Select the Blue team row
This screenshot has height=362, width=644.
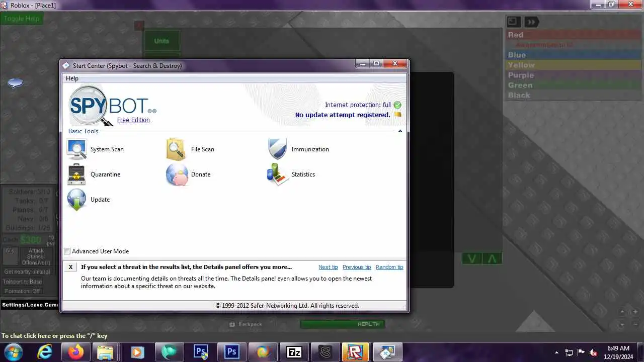tap(573, 55)
